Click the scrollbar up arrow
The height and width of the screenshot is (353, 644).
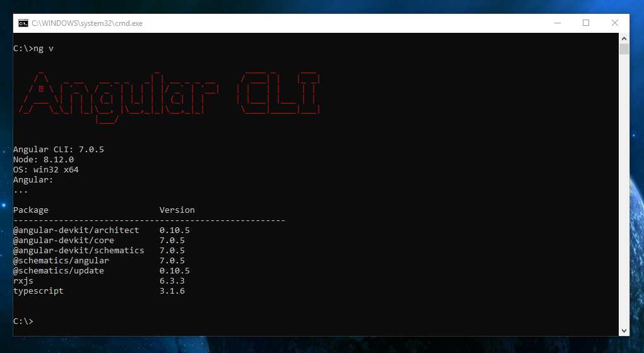(624, 39)
